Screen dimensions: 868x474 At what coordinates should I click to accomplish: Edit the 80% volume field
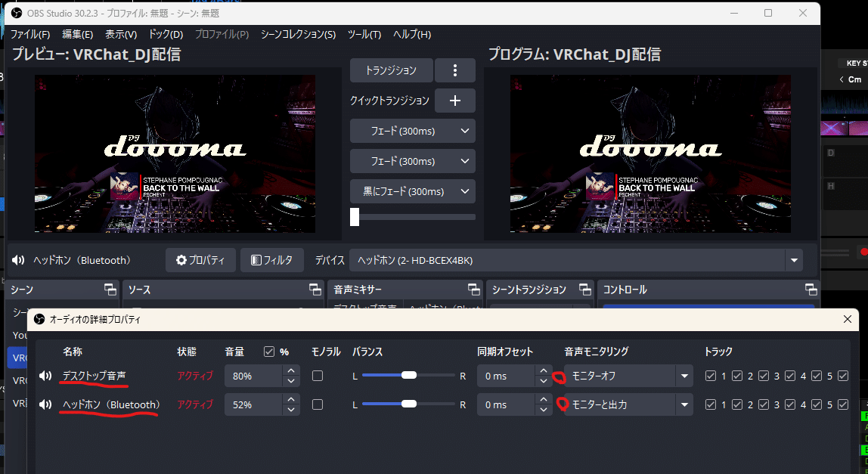pyautogui.click(x=255, y=376)
